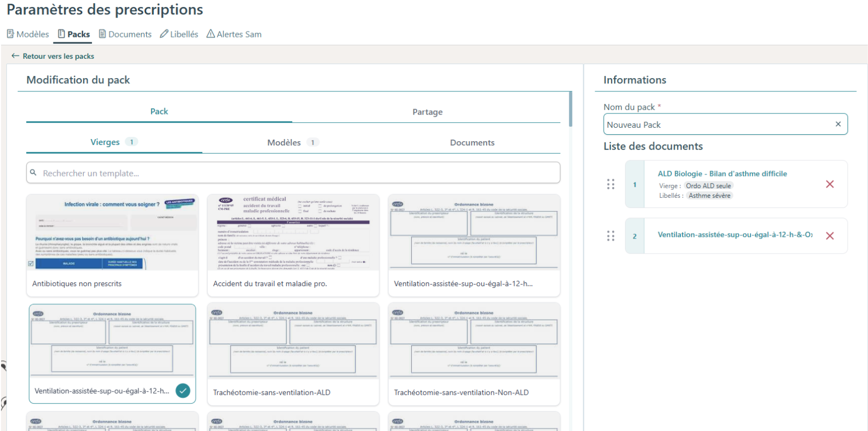Pick the Antibiotiques non prescrits template card
Viewport: 868px width, 431px height.
click(112, 245)
